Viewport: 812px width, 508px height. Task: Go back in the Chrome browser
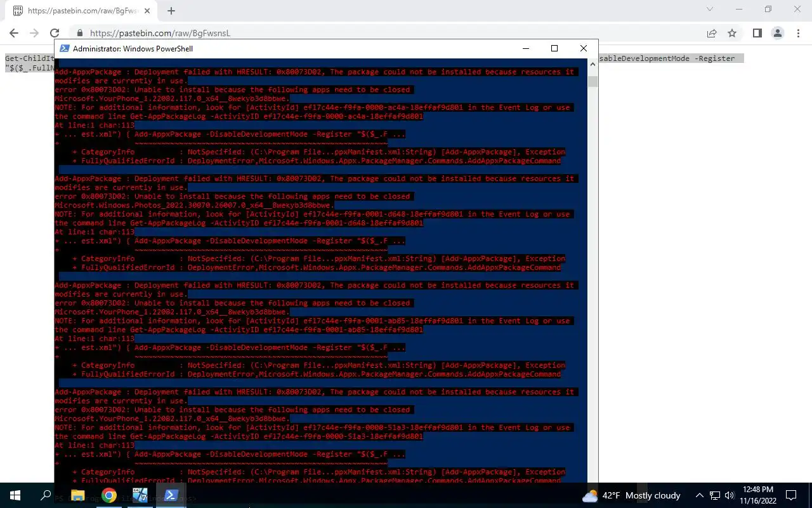click(14, 33)
